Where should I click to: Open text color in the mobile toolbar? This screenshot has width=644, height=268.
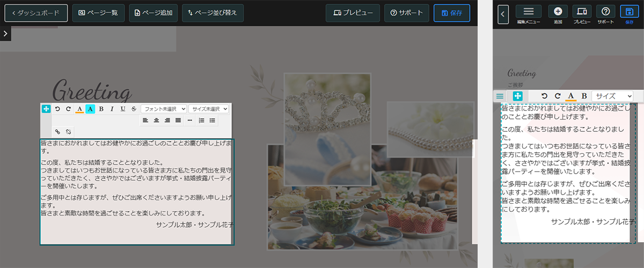[x=571, y=96]
